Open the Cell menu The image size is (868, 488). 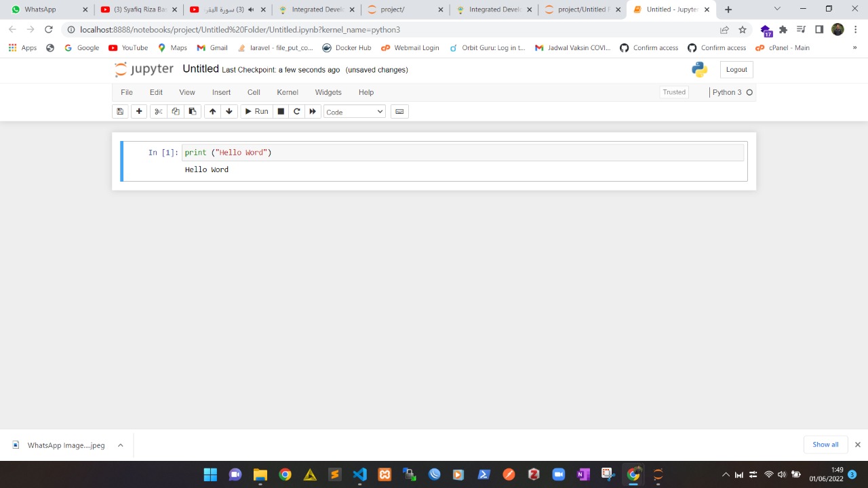pyautogui.click(x=254, y=92)
